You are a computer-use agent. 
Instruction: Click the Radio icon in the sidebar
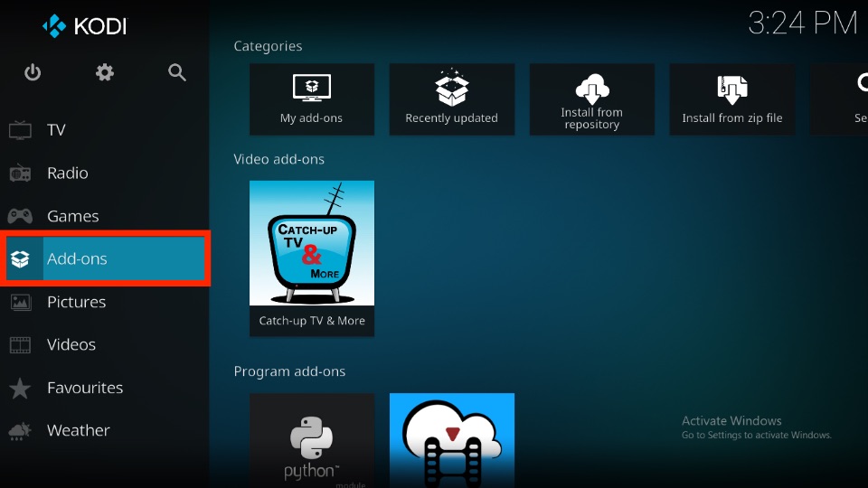(20, 173)
